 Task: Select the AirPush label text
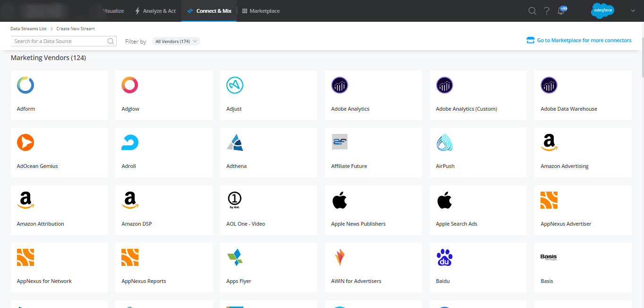click(445, 166)
